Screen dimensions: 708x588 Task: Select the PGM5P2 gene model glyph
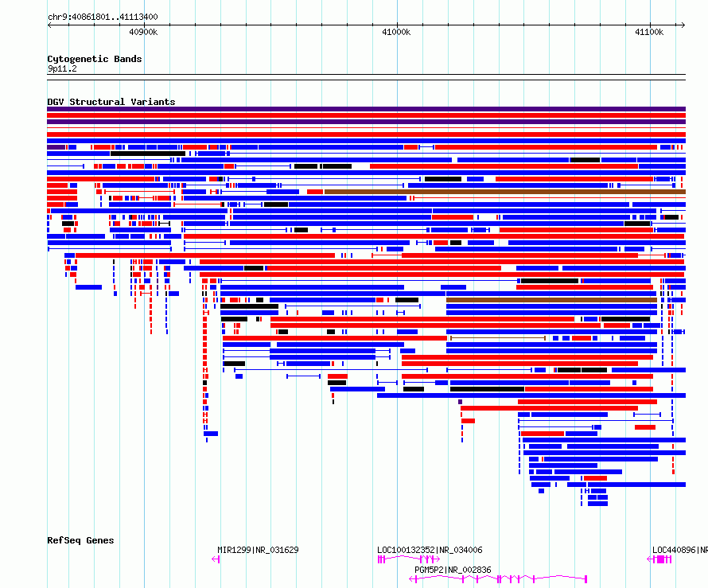click(x=498, y=579)
